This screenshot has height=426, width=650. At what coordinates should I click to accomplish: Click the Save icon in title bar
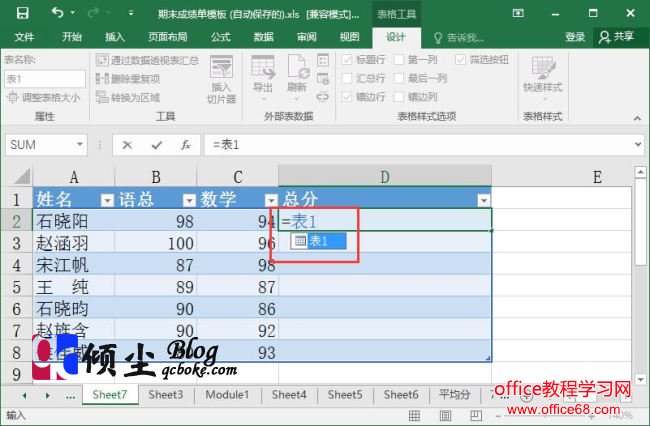22,13
